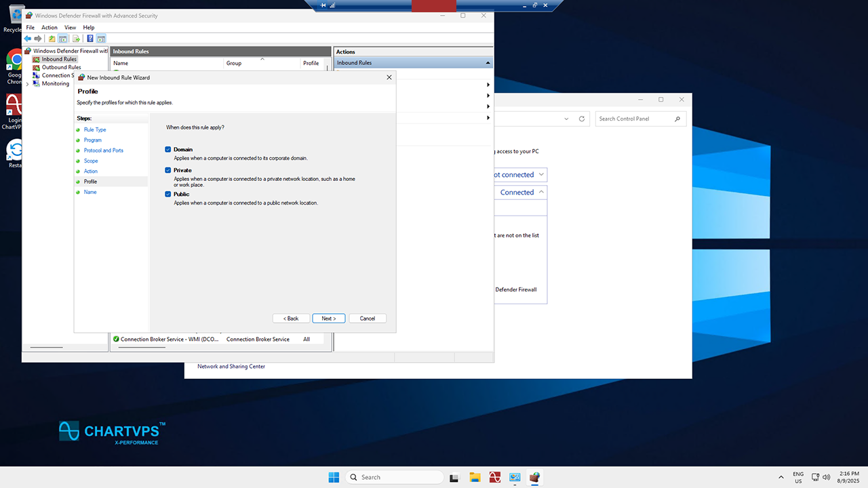The height and width of the screenshot is (488, 868).
Task: Click the Back arrow toolbar icon
Action: (28, 39)
